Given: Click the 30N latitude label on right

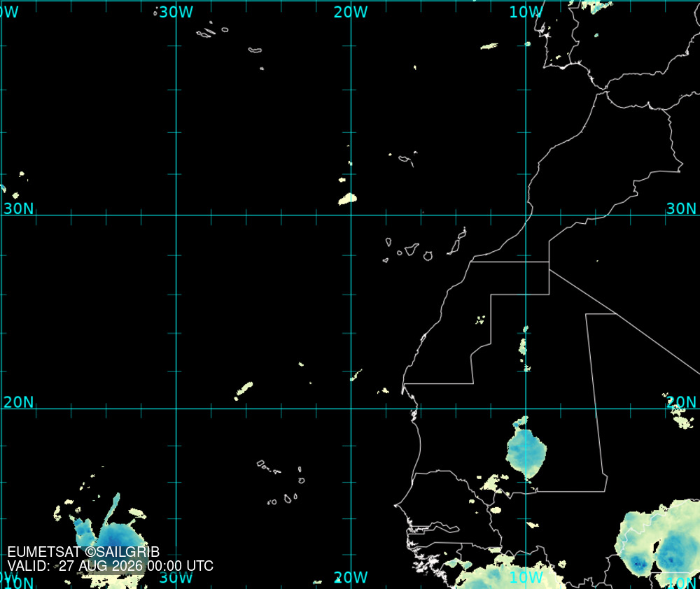Looking at the screenshot, I should [681, 208].
